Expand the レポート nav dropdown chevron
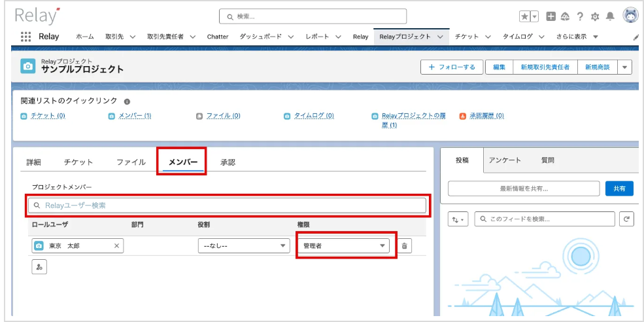 339,37
